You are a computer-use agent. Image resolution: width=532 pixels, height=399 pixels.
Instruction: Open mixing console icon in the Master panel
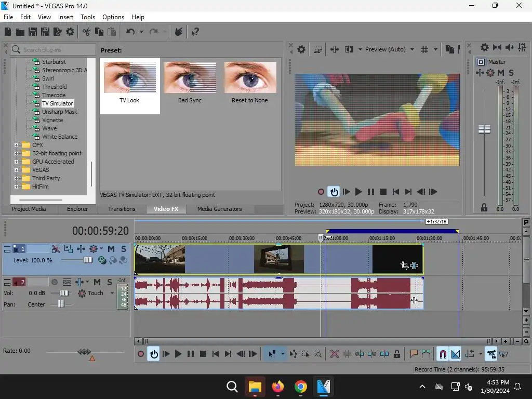click(522, 47)
